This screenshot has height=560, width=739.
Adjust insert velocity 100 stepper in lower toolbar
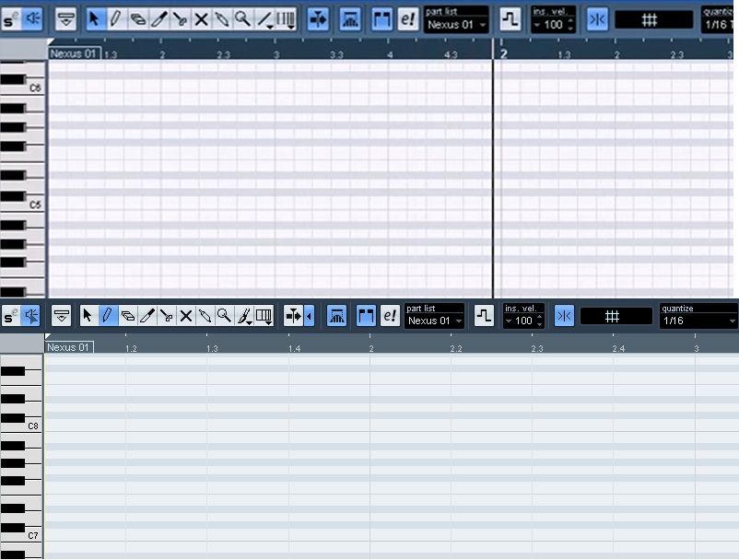(539, 321)
